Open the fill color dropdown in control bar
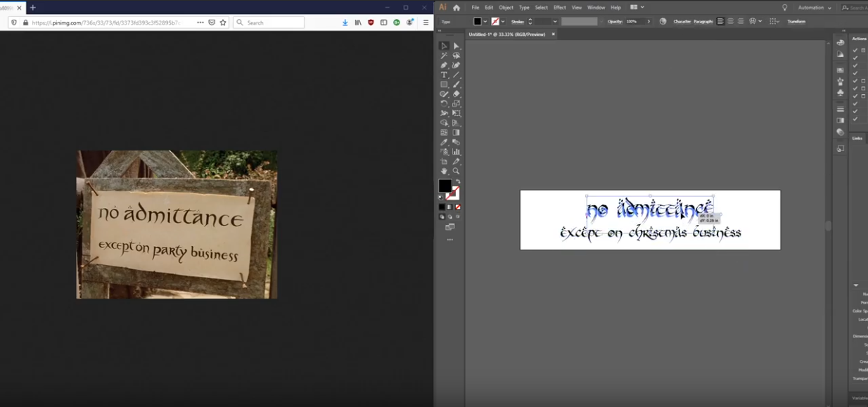868x407 pixels. tap(485, 22)
